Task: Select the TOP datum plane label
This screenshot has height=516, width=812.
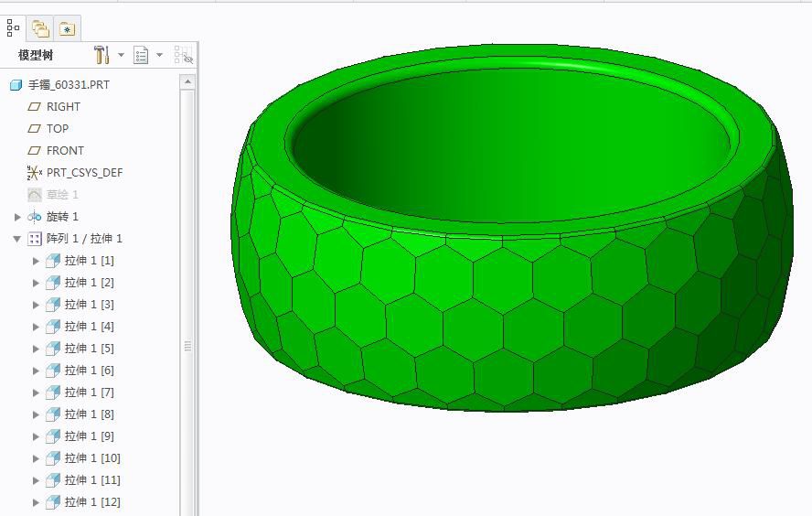Action: [x=58, y=128]
